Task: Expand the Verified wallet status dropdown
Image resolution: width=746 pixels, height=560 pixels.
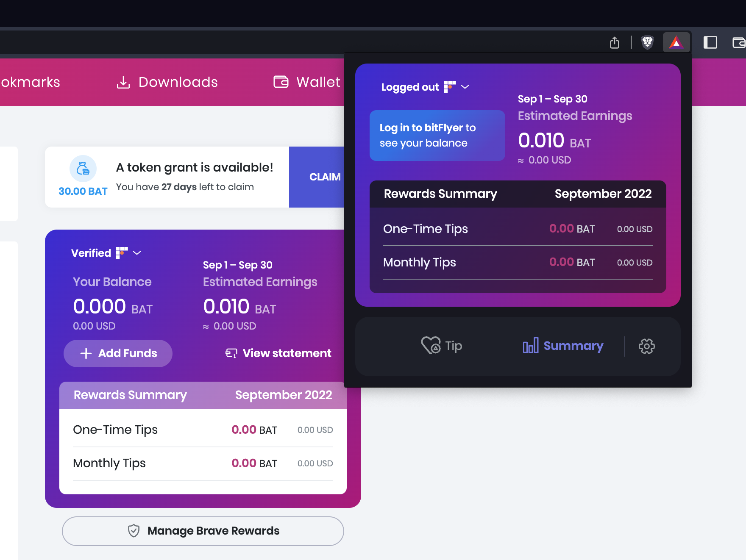Action: (x=137, y=253)
